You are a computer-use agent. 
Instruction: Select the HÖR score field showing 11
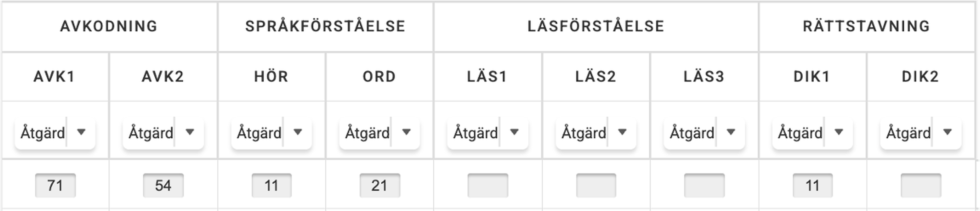(x=271, y=185)
